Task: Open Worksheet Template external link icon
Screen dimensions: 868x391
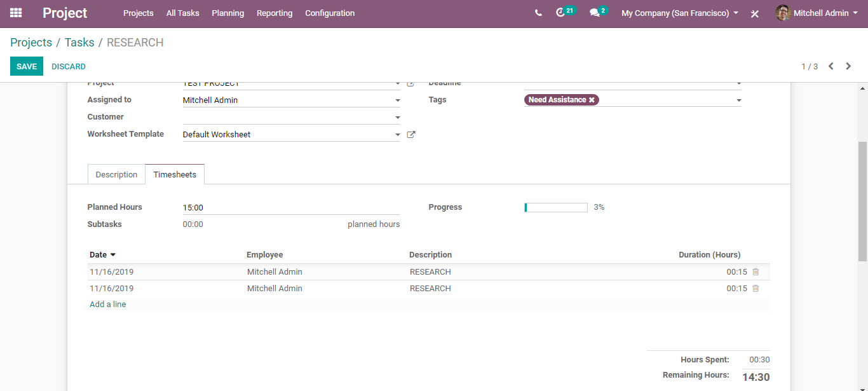Action: 411,135
